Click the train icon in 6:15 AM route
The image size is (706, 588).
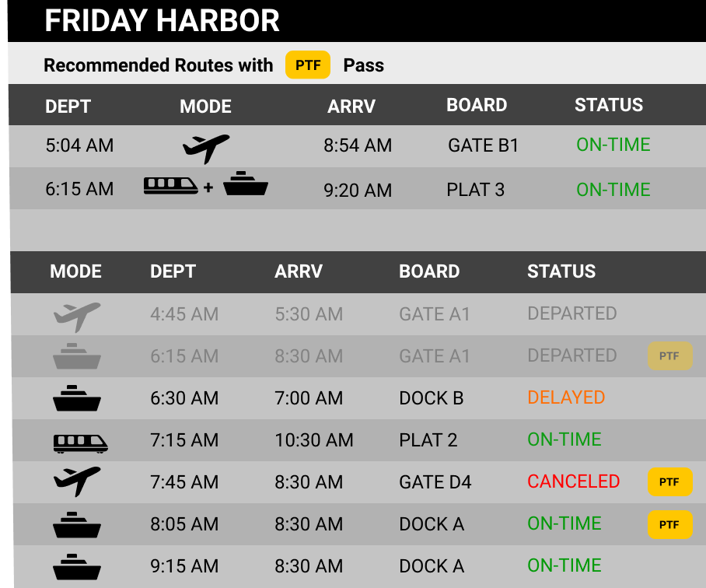click(x=170, y=186)
